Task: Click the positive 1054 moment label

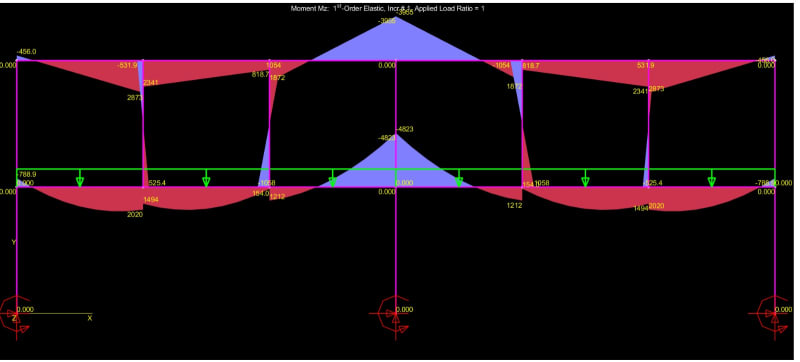Action: pyautogui.click(x=274, y=65)
